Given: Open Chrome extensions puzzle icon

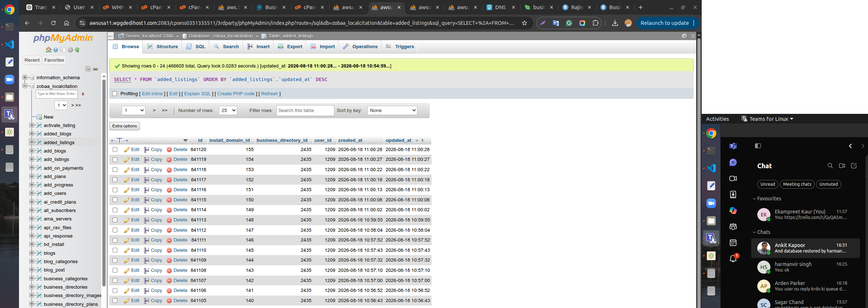Looking at the screenshot, I should tap(595, 23).
